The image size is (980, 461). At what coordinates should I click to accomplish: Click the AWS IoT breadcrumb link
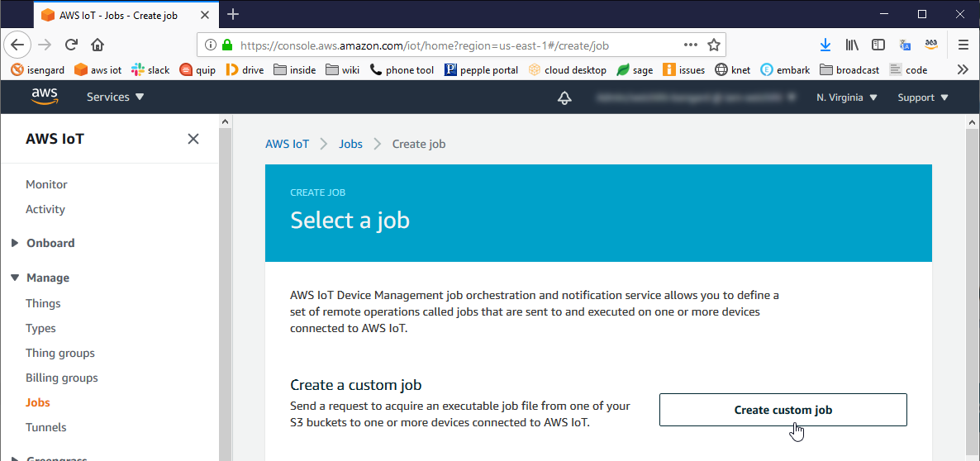(x=287, y=145)
